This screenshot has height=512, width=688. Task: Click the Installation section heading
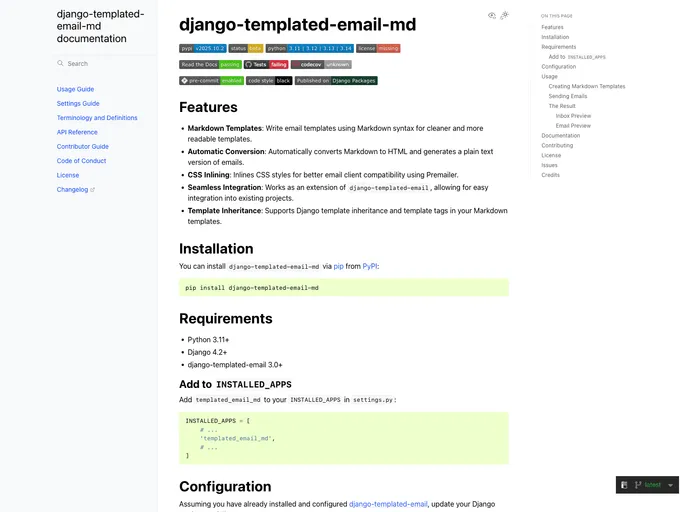[216, 249]
